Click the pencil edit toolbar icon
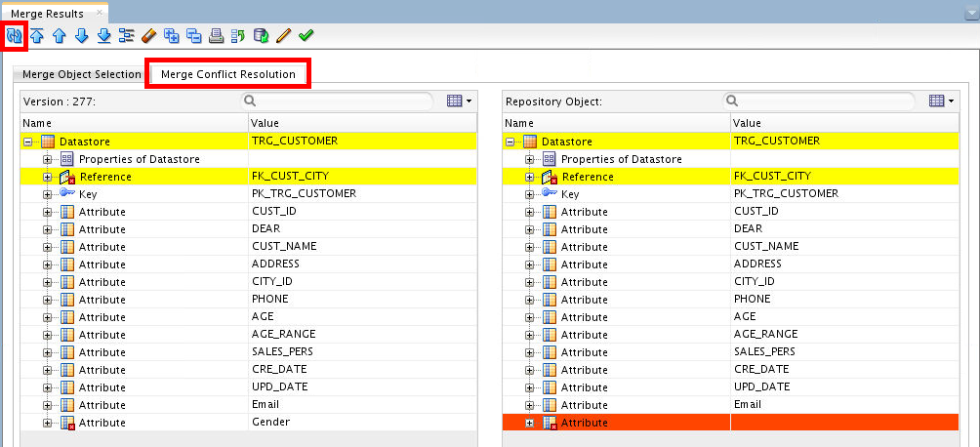This screenshot has height=447, width=980. pyautogui.click(x=283, y=36)
